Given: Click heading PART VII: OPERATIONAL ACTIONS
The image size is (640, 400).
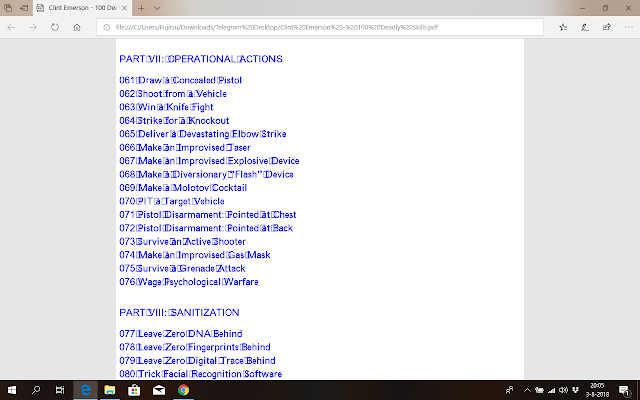Looking at the screenshot, I should click(x=201, y=59).
